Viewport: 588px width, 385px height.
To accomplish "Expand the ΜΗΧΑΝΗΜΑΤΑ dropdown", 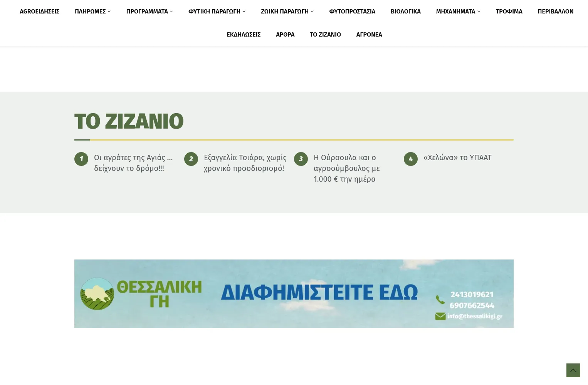I will [458, 12].
